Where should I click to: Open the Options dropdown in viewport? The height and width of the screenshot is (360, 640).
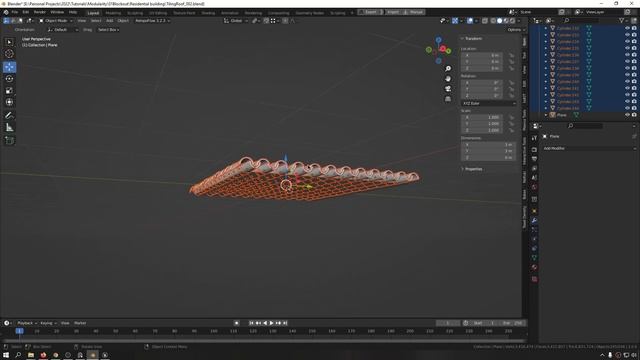[516, 30]
